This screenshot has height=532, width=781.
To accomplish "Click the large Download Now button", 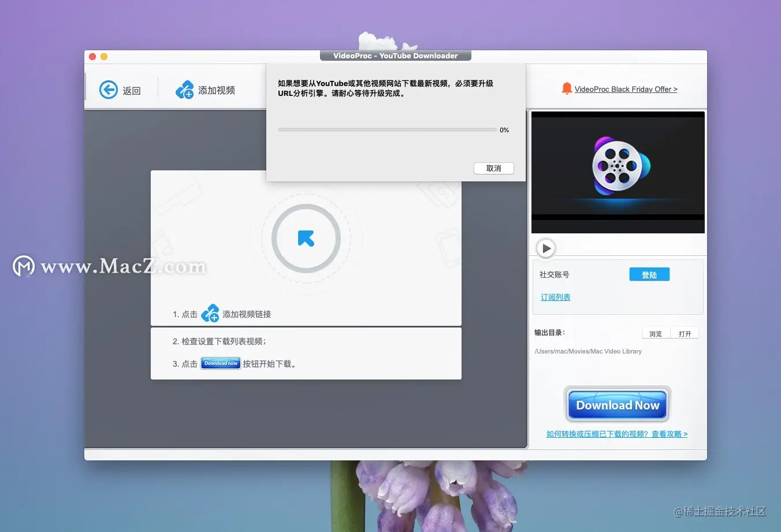I will coord(618,405).
